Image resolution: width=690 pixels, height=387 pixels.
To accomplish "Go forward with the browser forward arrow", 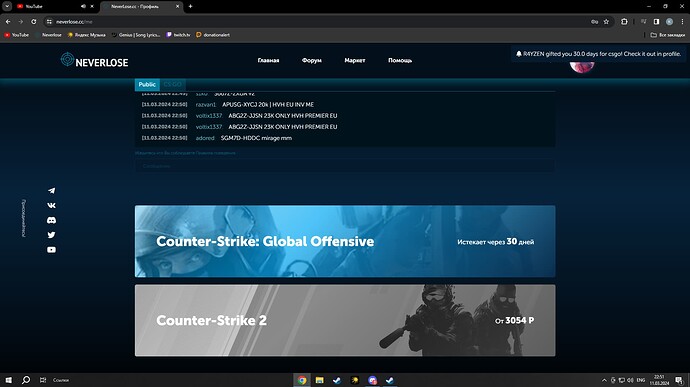I will (21, 22).
